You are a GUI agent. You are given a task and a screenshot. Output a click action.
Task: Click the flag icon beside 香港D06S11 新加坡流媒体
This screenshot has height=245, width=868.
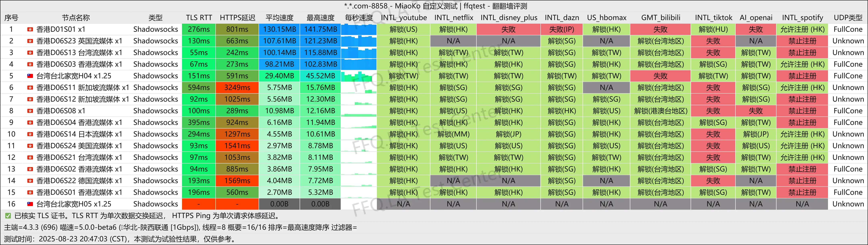tap(30, 88)
